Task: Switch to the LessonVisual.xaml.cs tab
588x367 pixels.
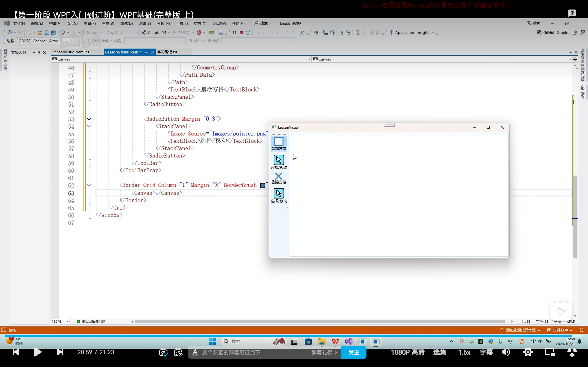Action: pos(71,52)
